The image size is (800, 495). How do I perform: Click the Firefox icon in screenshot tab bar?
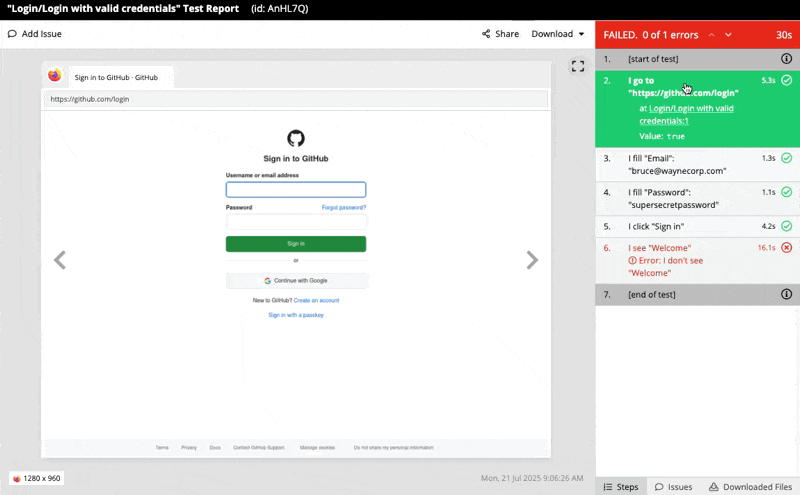pos(55,76)
